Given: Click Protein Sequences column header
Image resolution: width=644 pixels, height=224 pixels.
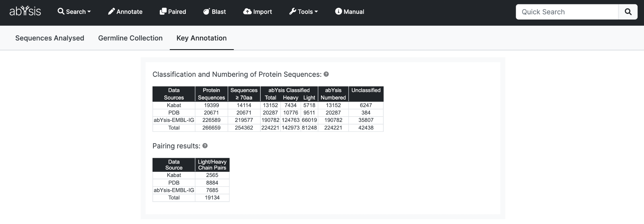Looking at the screenshot, I should (211, 94).
